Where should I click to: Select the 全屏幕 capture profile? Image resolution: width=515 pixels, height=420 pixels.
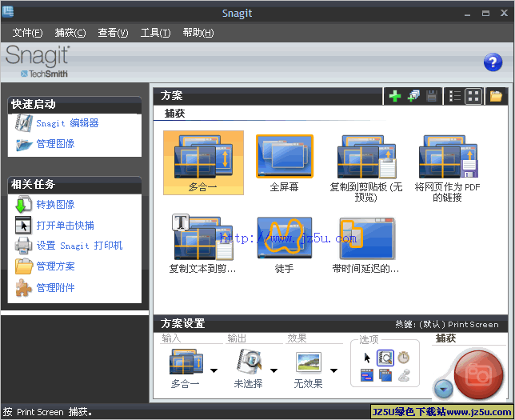tap(285, 163)
